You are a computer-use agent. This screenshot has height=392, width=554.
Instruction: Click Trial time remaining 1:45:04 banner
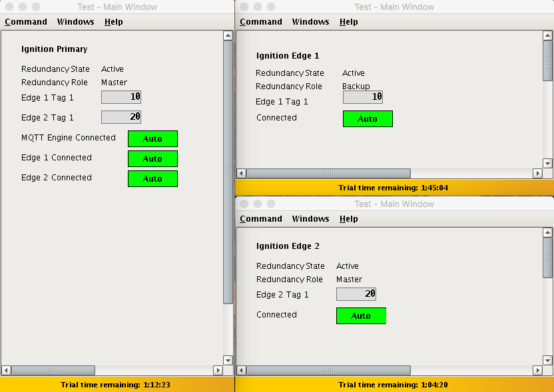click(394, 188)
